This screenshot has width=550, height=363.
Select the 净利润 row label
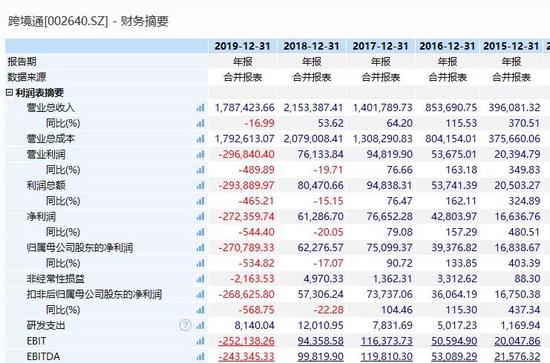[x=41, y=217]
